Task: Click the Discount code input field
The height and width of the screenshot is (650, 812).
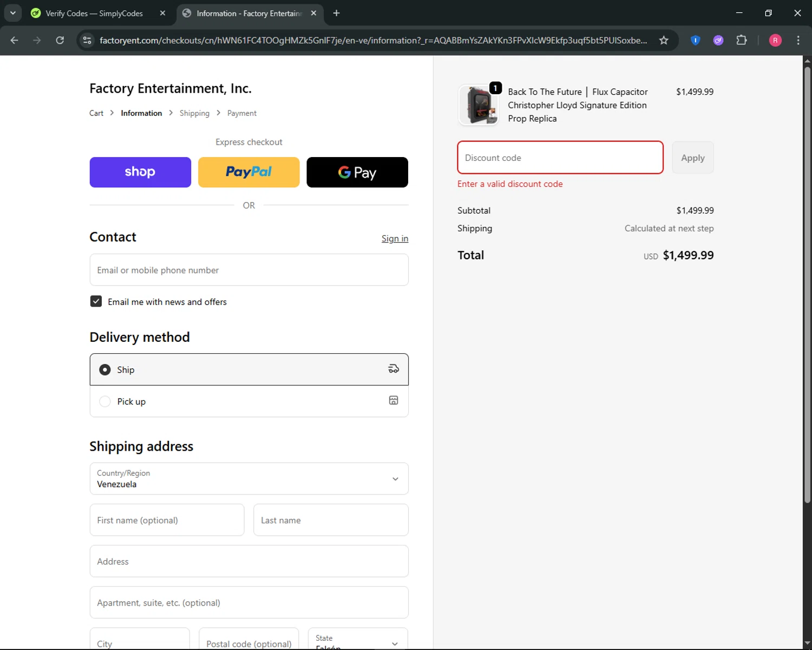Action: click(560, 158)
